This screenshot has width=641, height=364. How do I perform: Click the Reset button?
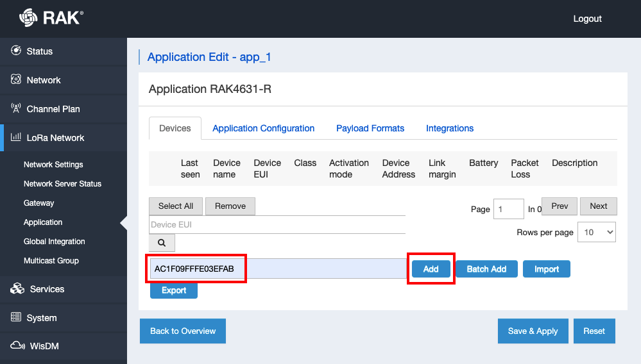click(x=594, y=331)
